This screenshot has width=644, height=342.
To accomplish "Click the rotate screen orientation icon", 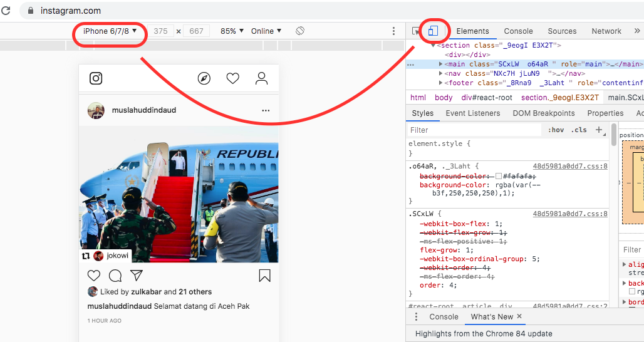I will click(300, 31).
